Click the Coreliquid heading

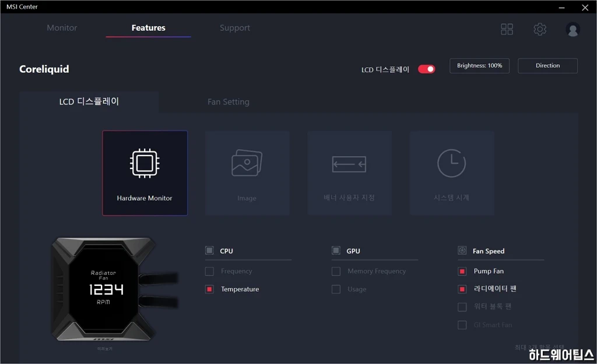click(x=44, y=69)
